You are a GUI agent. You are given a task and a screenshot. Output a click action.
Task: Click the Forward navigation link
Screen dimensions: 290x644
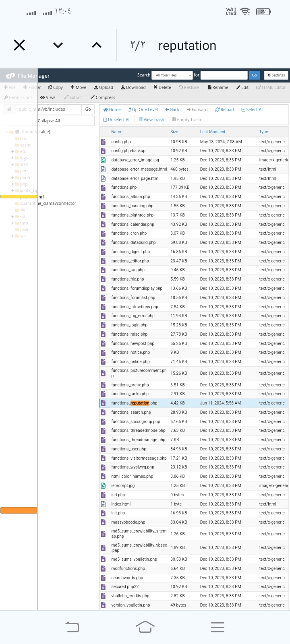(x=197, y=109)
